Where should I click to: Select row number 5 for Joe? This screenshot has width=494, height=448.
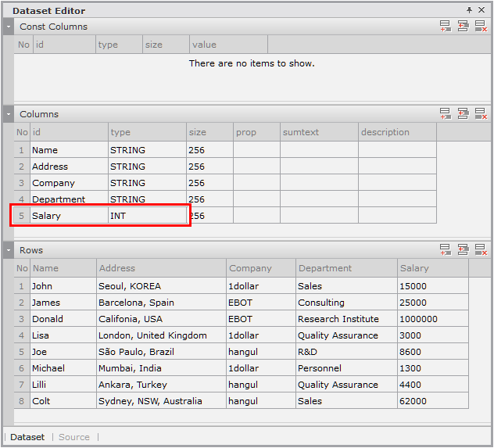(x=22, y=352)
